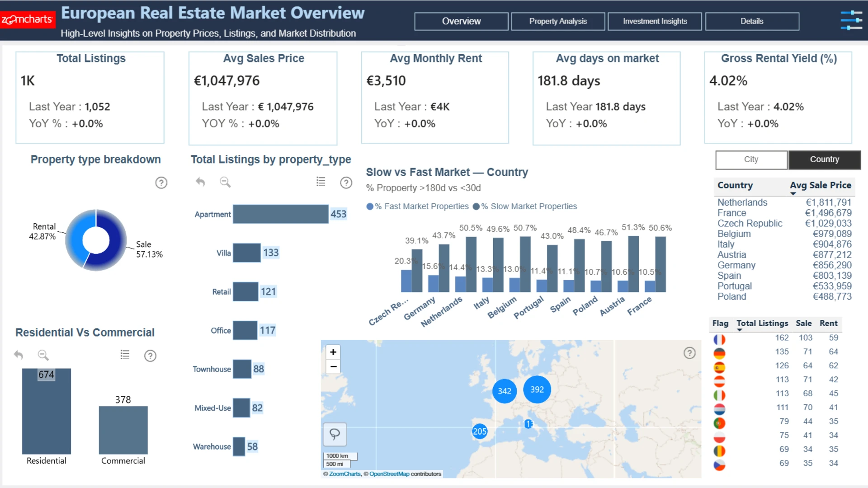Open legend list icon on Total Listings by property_type

[x=321, y=182]
